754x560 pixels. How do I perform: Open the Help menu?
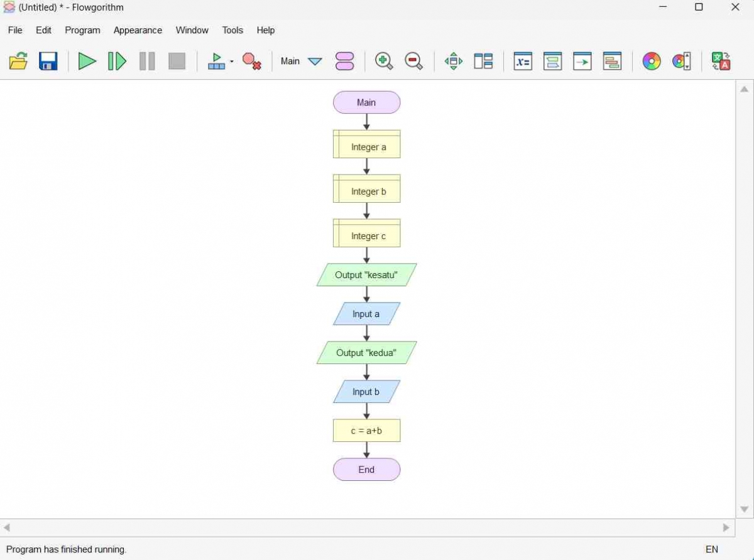tap(266, 30)
